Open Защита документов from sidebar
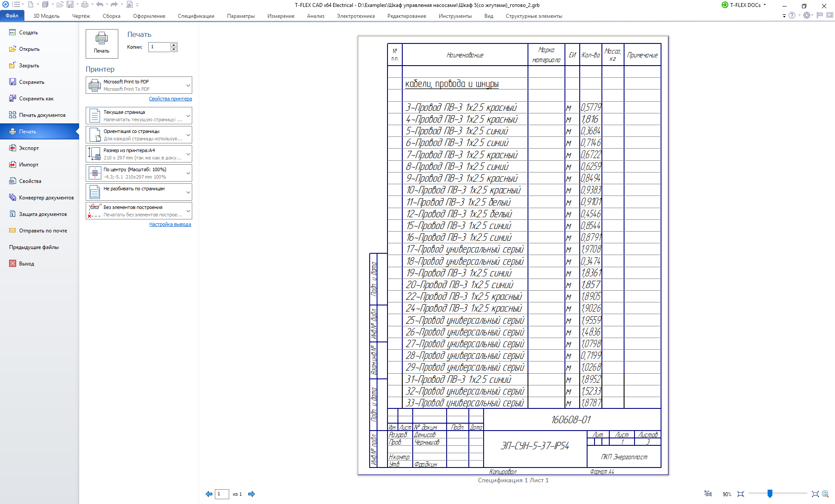835x504 pixels. pyautogui.click(x=43, y=214)
